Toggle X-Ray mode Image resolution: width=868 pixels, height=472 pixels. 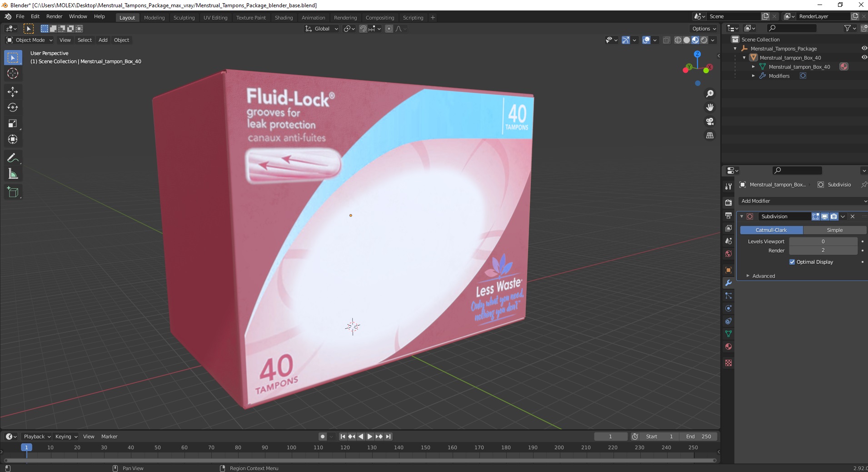(x=666, y=40)
